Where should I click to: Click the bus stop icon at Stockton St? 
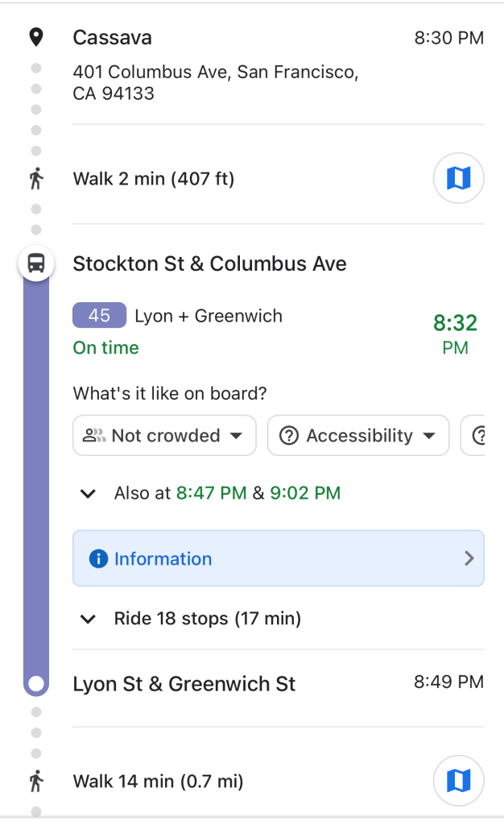(x=35, y=263)
